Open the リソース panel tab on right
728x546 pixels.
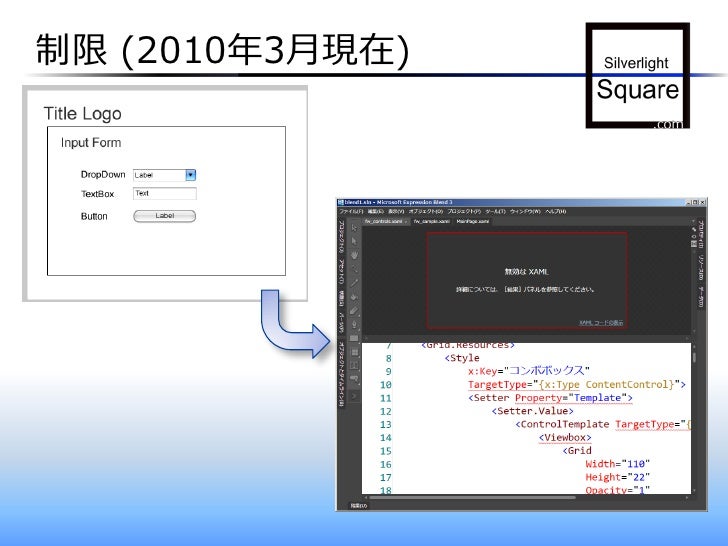click(x=701, y=267)
